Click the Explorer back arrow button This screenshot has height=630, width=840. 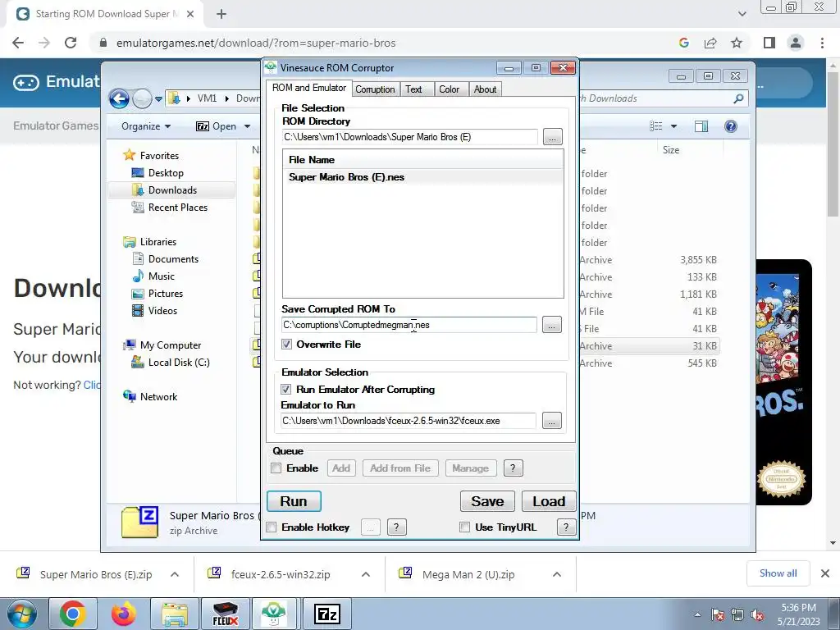119,98
